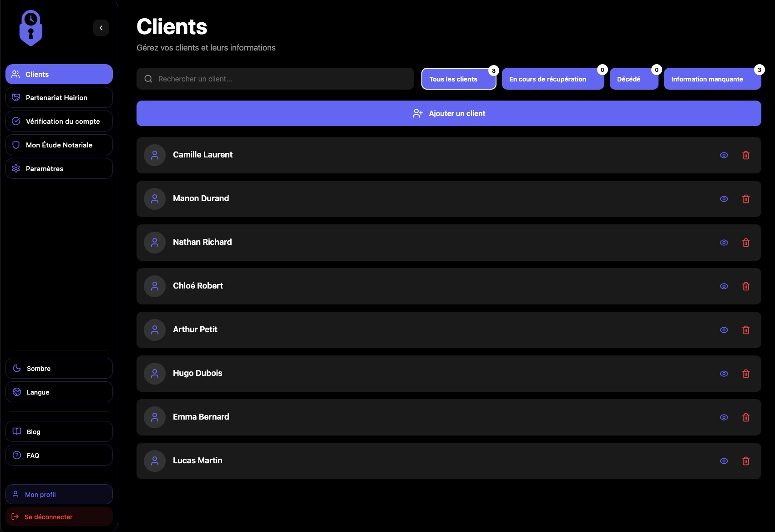
Task: Click the Paramètres gear icon
Action: tap(15, 168)
